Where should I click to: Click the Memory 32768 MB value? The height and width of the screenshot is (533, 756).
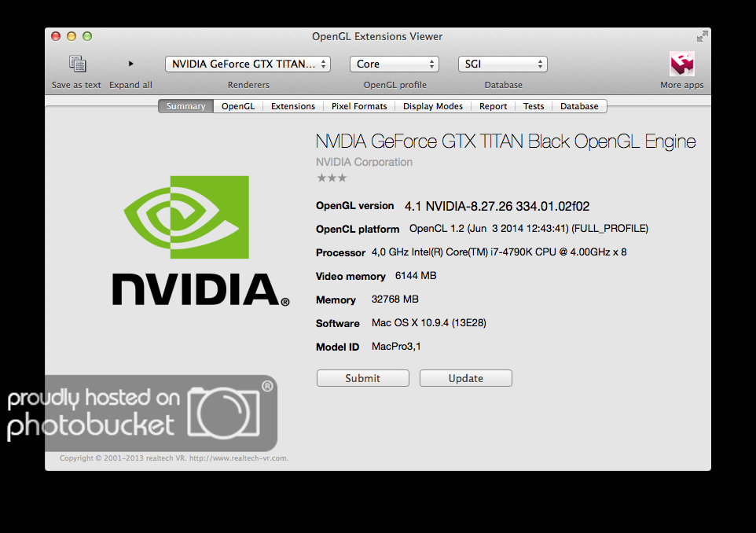coord(395,300)
